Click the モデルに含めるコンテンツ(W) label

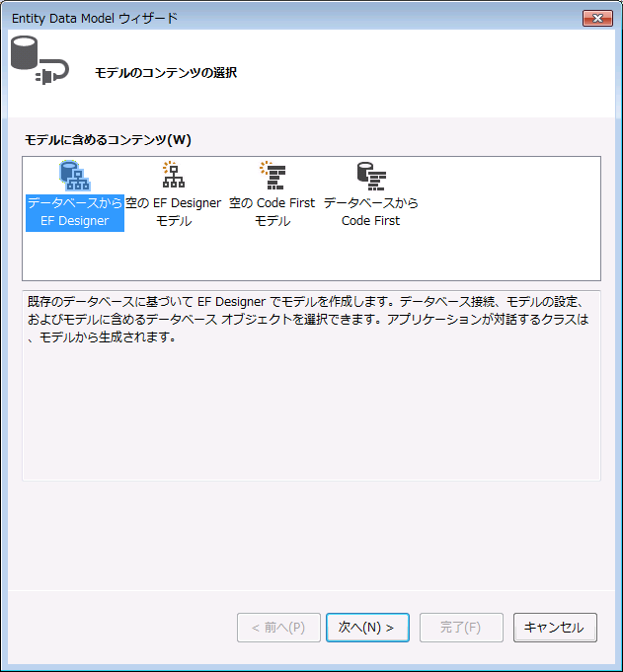108,139
